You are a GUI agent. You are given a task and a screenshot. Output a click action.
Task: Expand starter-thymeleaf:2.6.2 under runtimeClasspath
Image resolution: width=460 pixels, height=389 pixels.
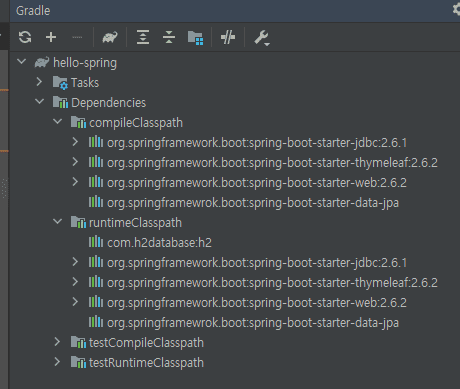point(75,282)
